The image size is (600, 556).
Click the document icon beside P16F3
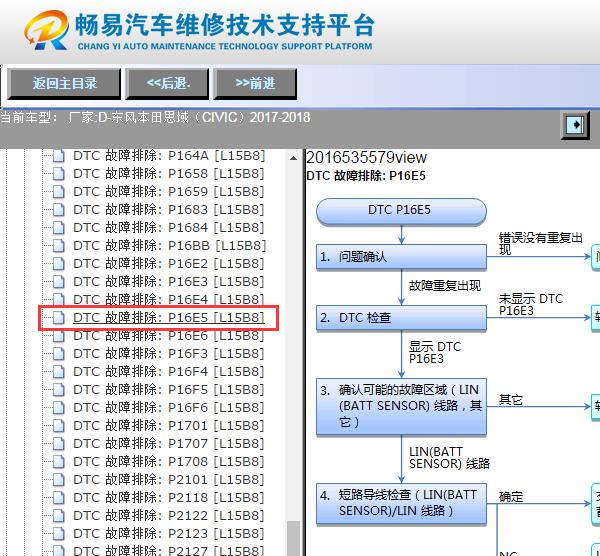pyautogui.click(x=59, y=354)
